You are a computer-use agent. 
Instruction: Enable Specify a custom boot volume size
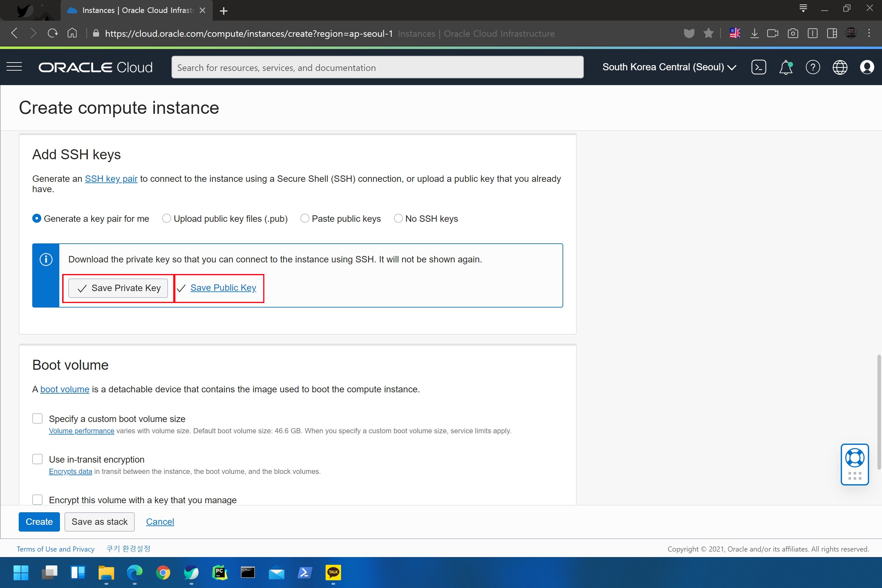[37, 418]
